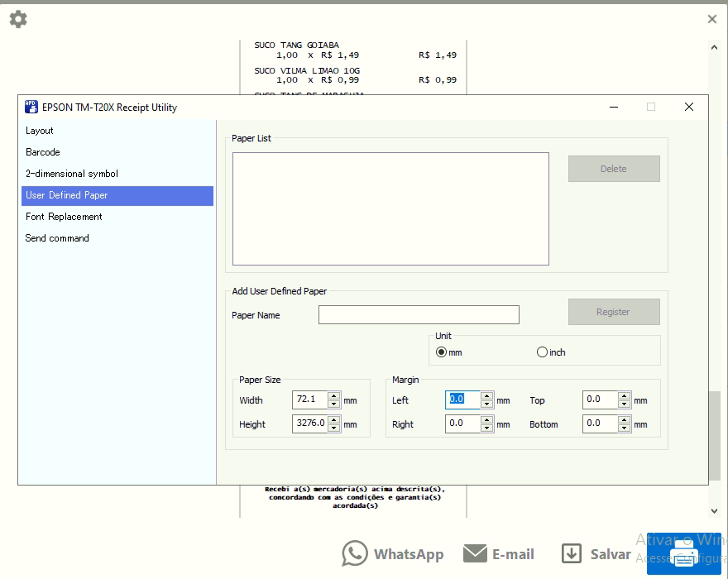The image size is (728, 579).
Task: Decrease paper Height with down arrow
Action: (333, 428)
